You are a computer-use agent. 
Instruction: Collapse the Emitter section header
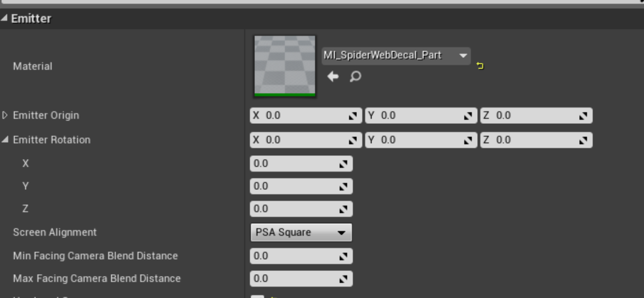[5, 19]
